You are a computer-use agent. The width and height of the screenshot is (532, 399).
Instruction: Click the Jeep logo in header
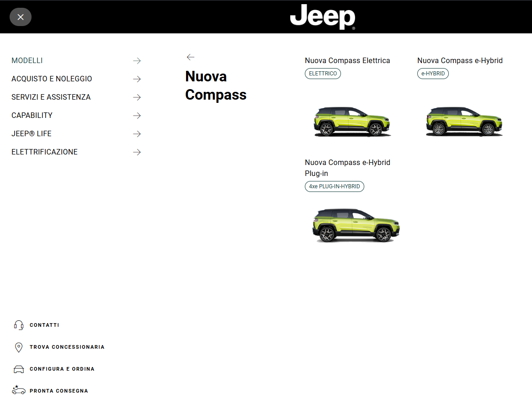pos(322,17)
